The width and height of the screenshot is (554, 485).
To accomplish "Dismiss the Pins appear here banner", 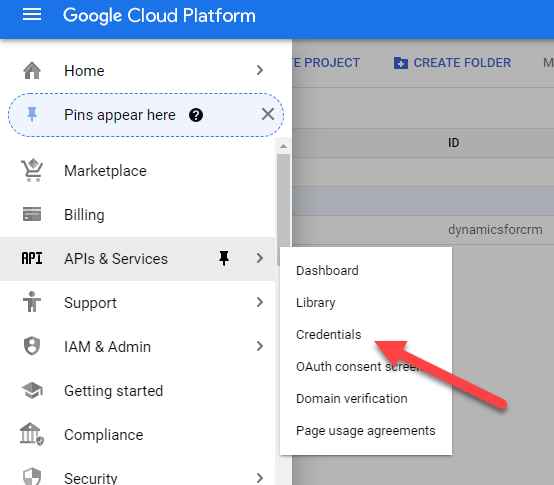I will click(x=268, y=114).
